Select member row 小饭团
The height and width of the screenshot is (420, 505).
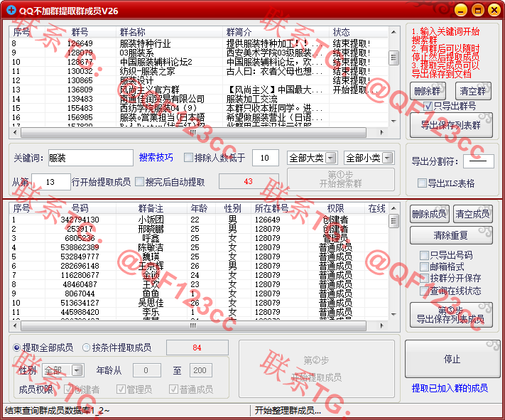199,220
